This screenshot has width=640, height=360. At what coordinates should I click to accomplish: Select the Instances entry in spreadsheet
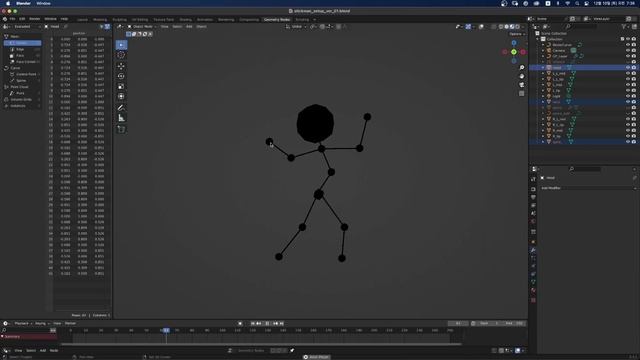[x=18, y=106]
